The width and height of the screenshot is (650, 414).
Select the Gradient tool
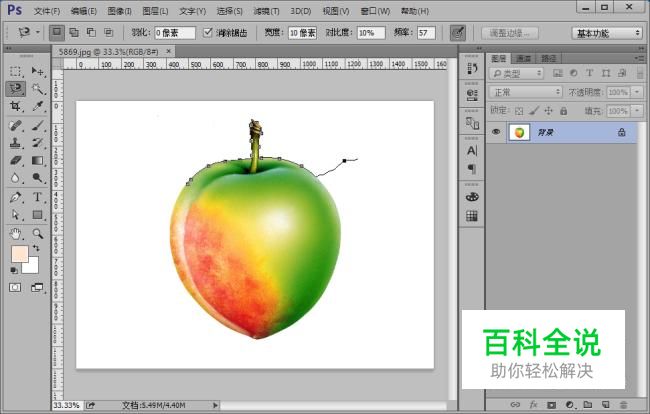click(38, 160)
